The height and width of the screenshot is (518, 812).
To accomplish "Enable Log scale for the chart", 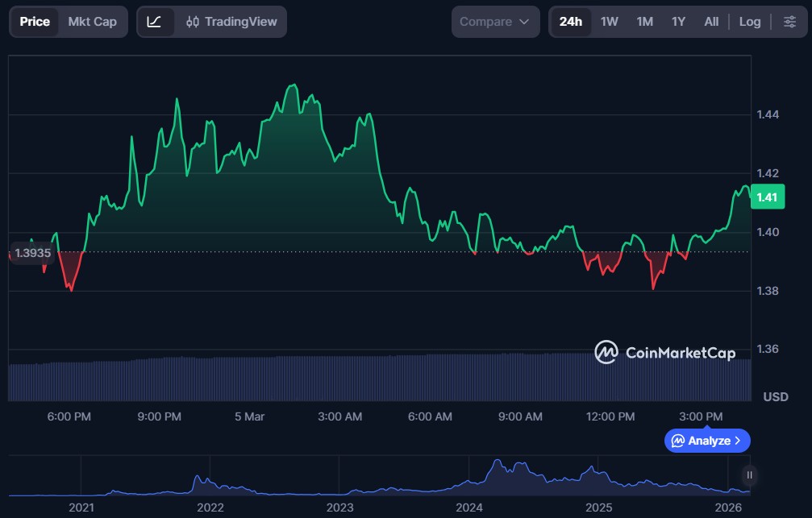I will point(750,22).
